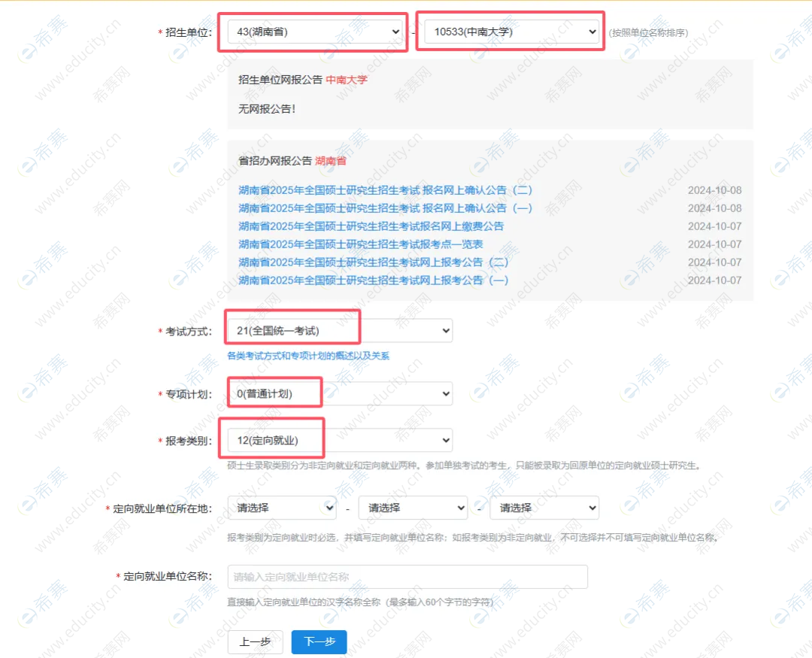Click the 定向就业单位名称 text input field
Image resolution: width=812 pixels, height=658 pixels.
point(407,577)
